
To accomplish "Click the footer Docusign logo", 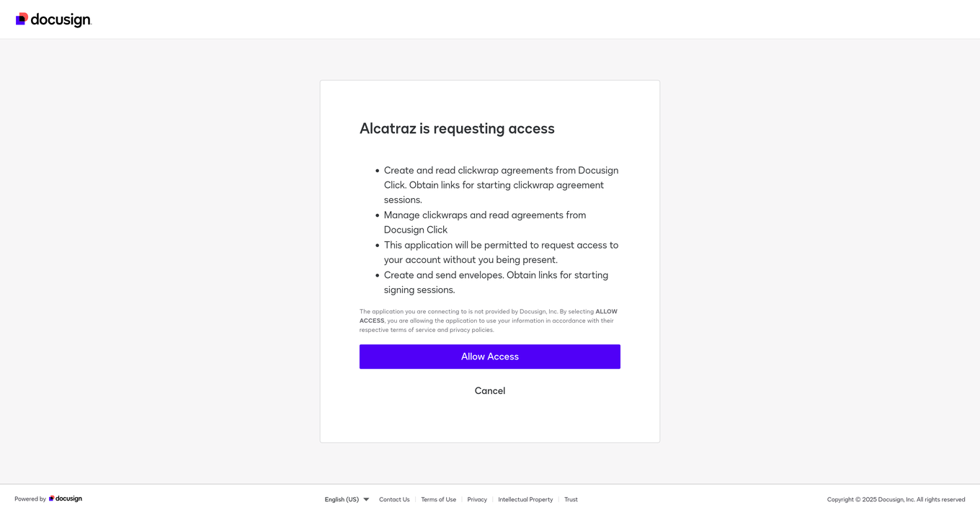I will point(66,498).
